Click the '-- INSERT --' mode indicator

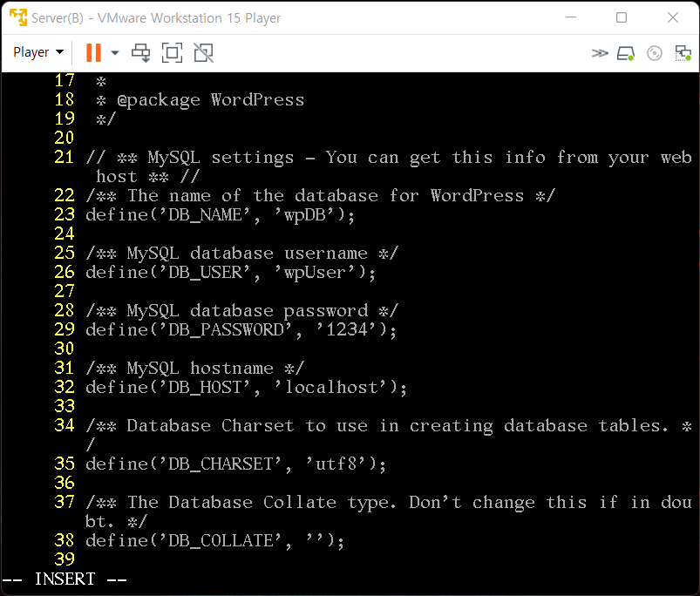pos(65,579)
